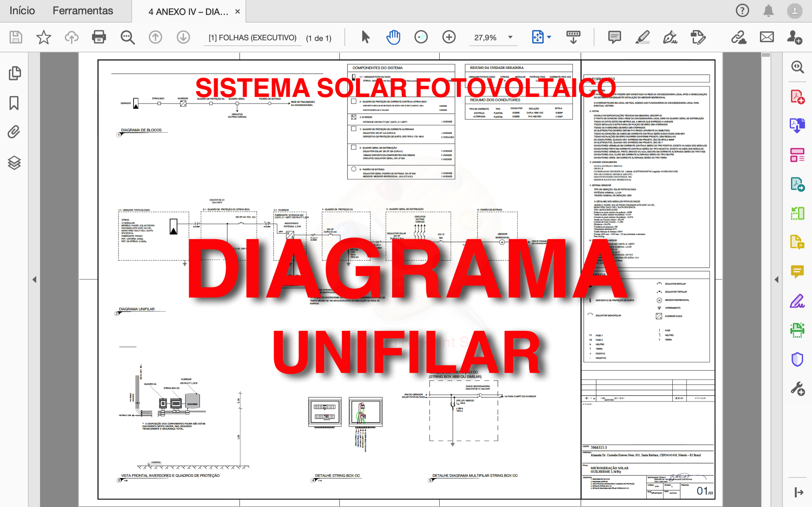Open the FOLHAS (EXECUTIVO) selector
Image resolution: width=812 pixels, height=507 pixels.
[x=253, y=37]
